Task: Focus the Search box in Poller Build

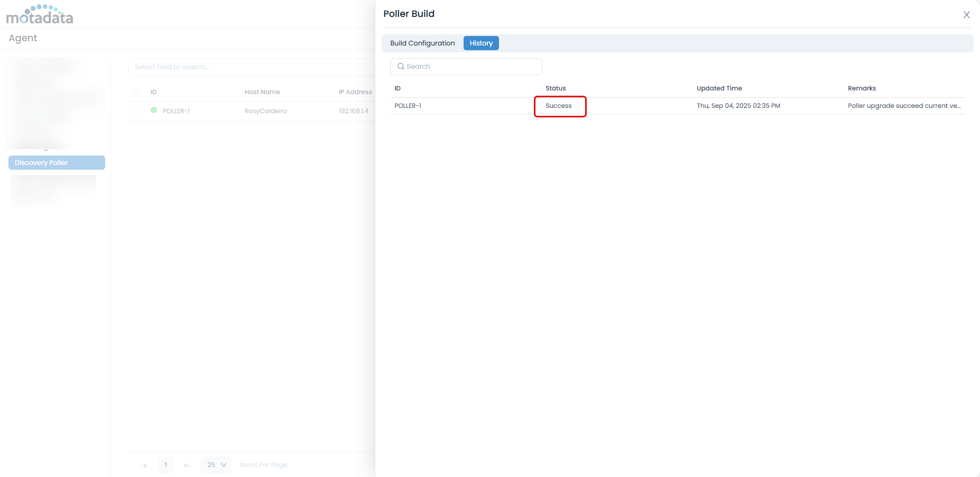Action: 470,67
